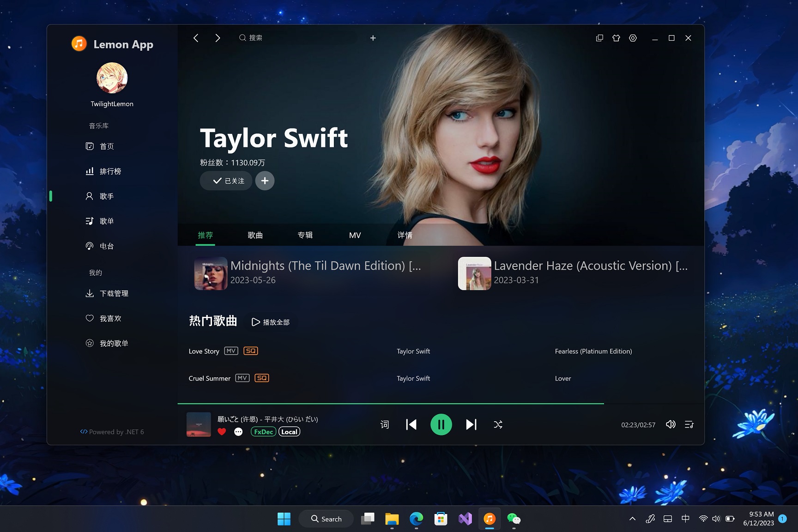Switch to the 推荐 tab
This screenshot has height=532, width=798.
pyautogui.click(x=206, y=236)
